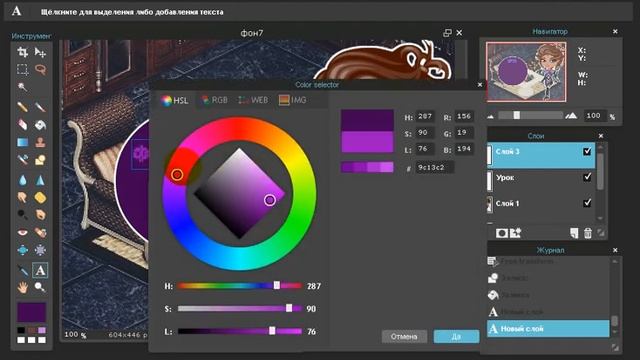The height and width of the screenshot is (360, 640).
Task: Select the Pinch tool
Action: pos(40,250)
